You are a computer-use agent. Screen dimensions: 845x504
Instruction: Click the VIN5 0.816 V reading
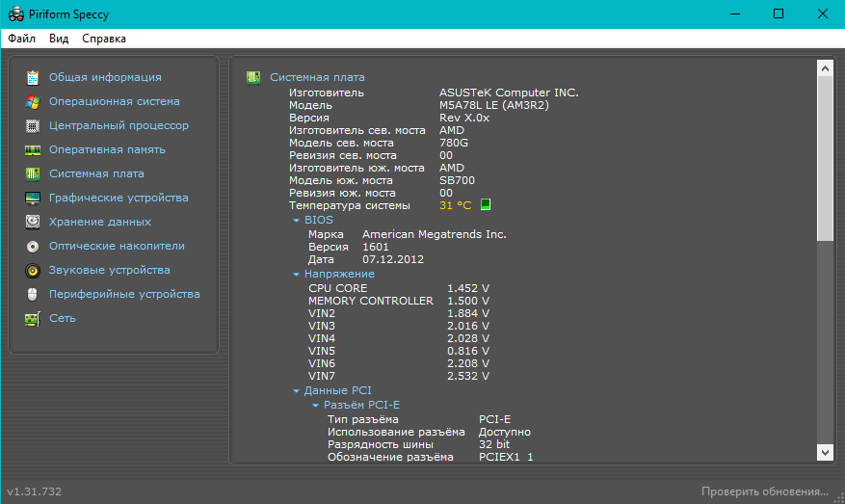467,351
